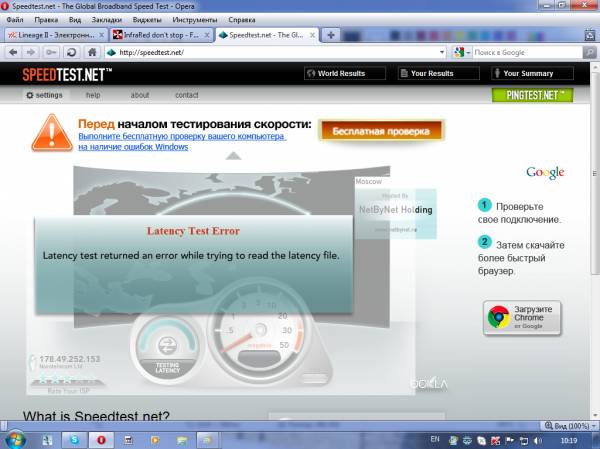Click the Google search engine icon in search box

459,52
